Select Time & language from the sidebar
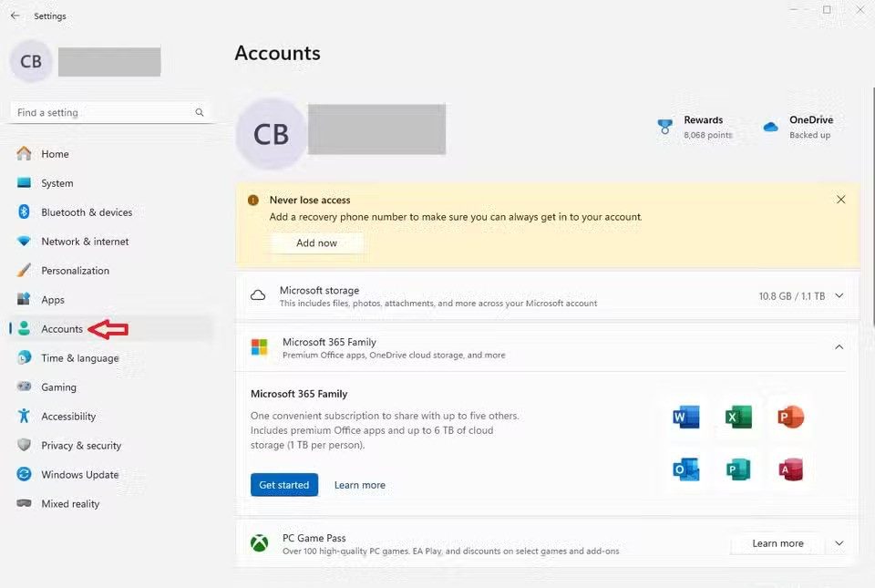This screenshot has height=588, width=875. [79, 357]
